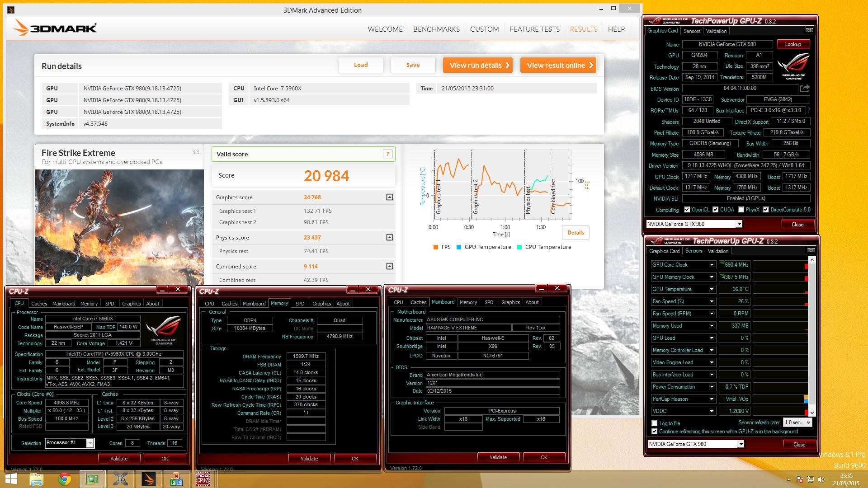This screenshot has width=868, height=488.
Task: Click the GPU-Z screenshot camera icon in Graphics Card window
Action: [809, 30]
